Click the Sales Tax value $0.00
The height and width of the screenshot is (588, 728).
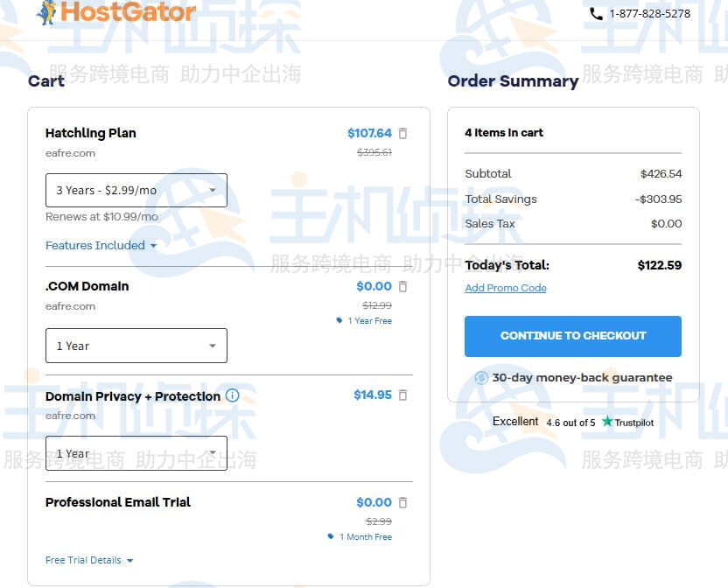pos(666,224)
